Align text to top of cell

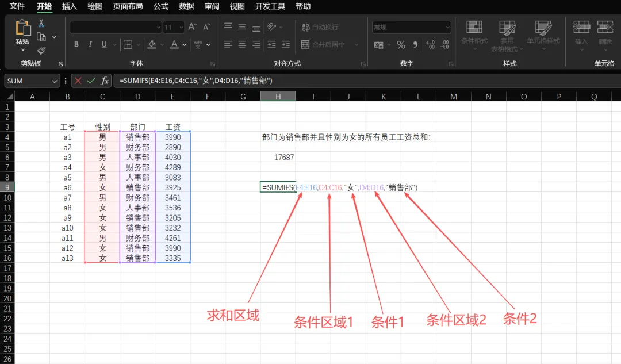click(x=228, y=26)
